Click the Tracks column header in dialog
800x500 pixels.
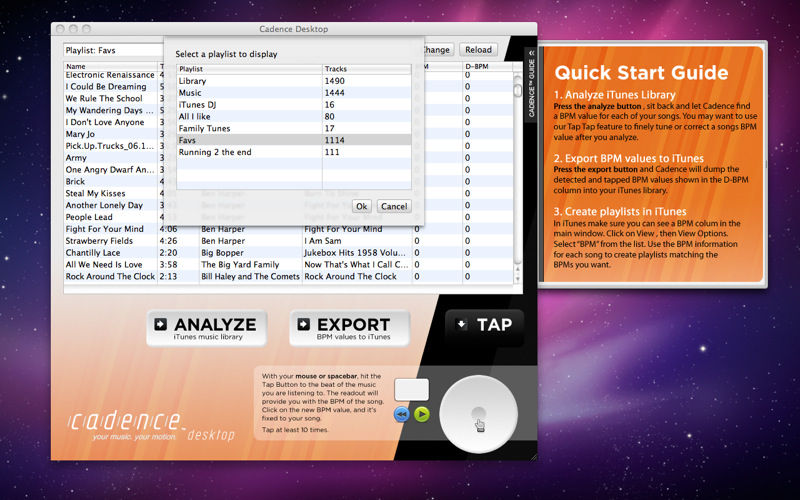tap(367, 69)
